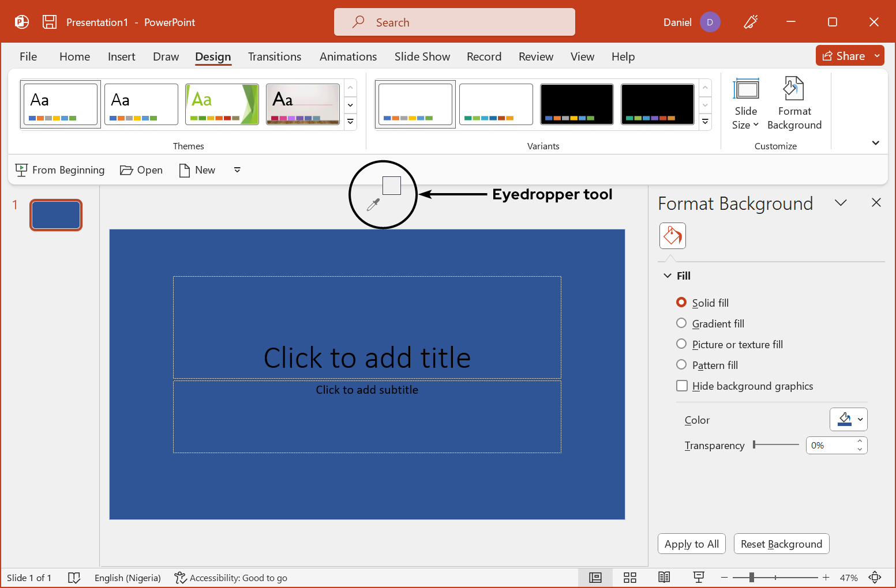
Task: Expand the Slide Size dropdown
Action: click(x=745, y=103)
